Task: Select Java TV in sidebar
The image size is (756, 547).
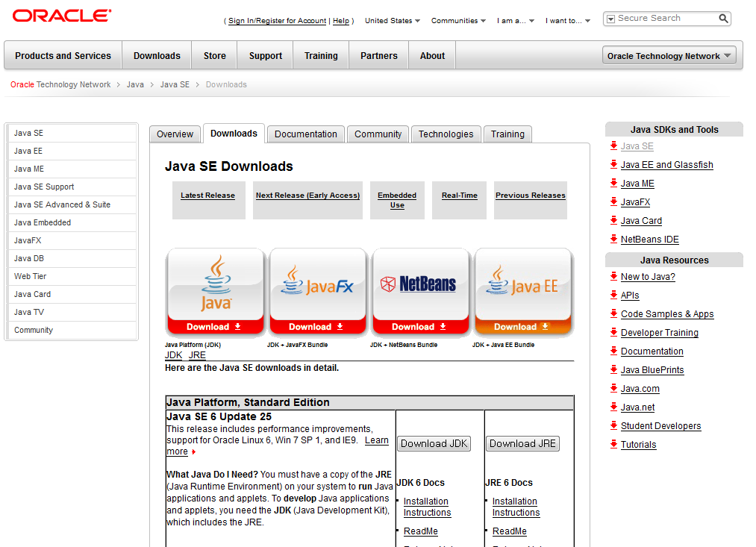Action: point(72,312)
